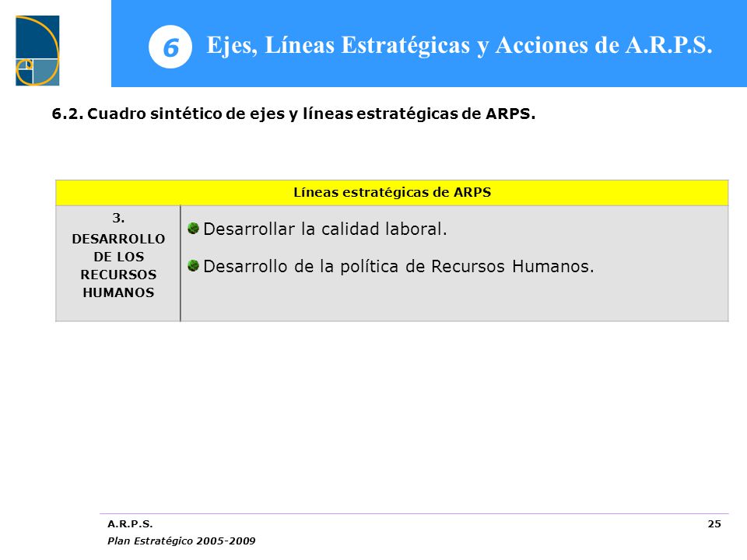Click the A.R.P.S. spiral logo

pos(37,51)
